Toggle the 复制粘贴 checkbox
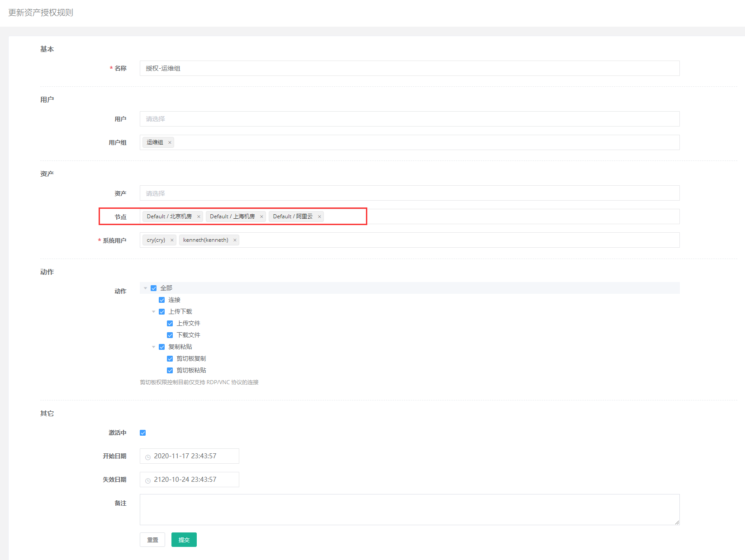This screenshot has height=560, width=745. (162, 347)
